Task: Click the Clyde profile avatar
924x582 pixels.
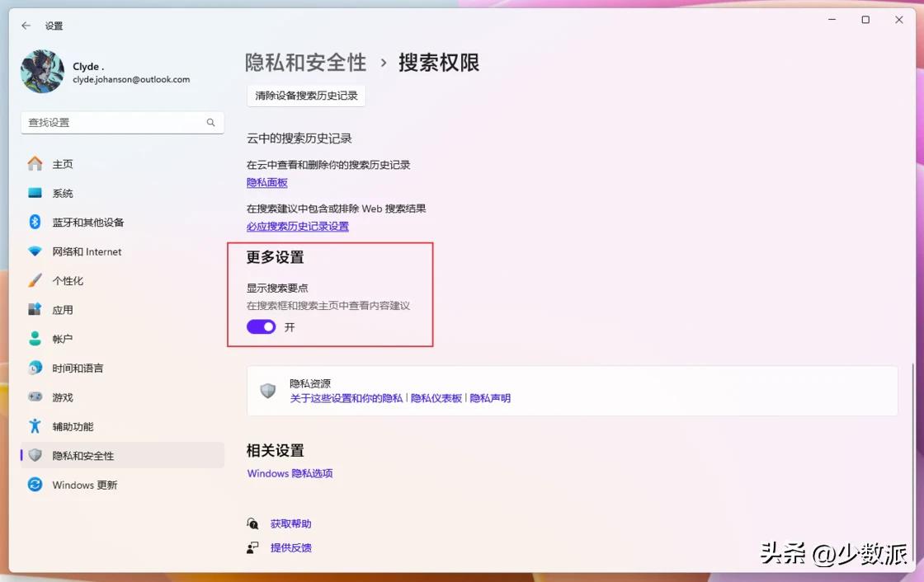Action: click(x=42, y=71)
